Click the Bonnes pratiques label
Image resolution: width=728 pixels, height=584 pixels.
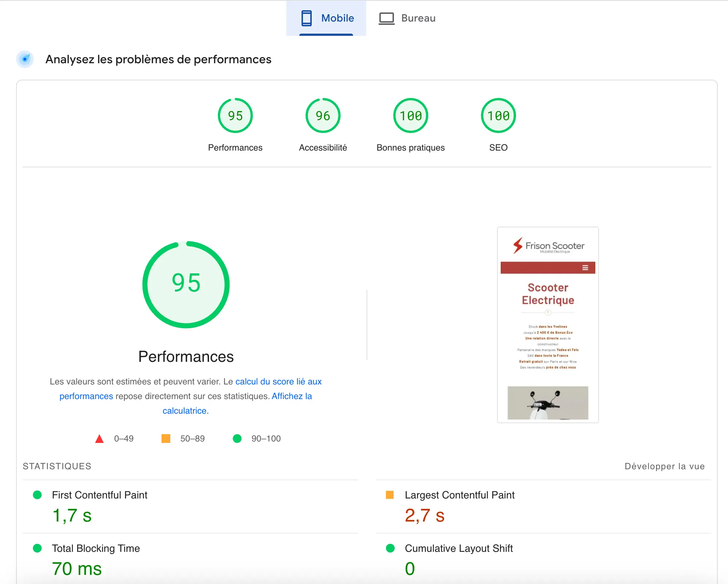pos(411,148)
